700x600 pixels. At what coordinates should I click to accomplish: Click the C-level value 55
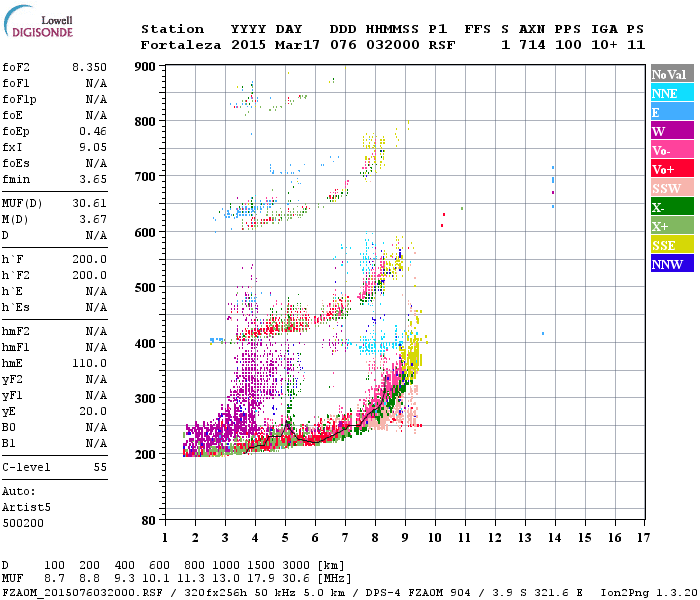(100, 467)
